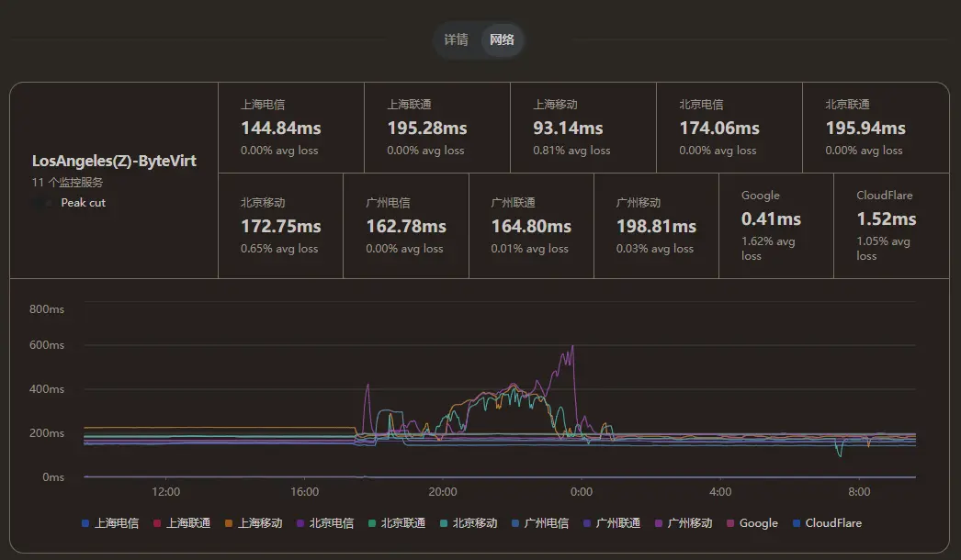Click the 上海移动 93.14ms card

tap(582, 128)
